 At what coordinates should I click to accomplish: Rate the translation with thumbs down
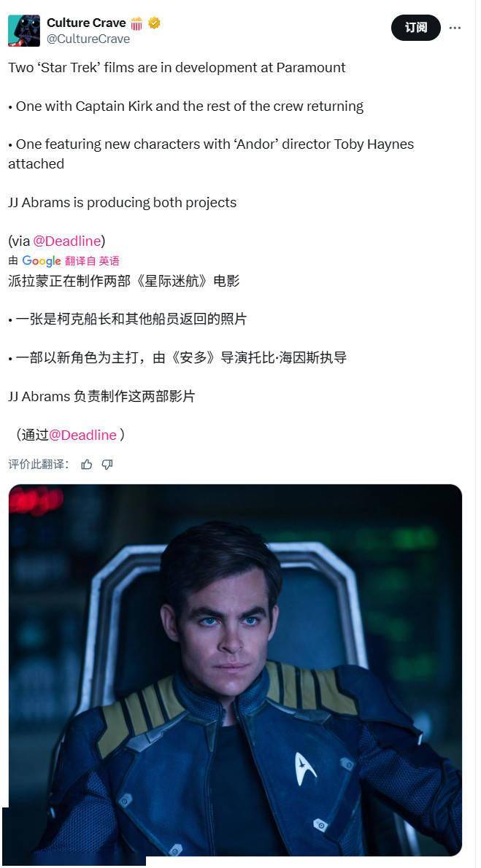pyautogui.click(x=107, y=465)
